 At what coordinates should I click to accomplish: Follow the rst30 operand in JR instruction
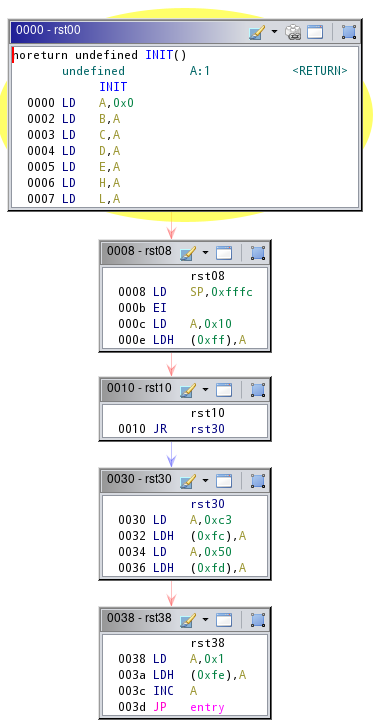coord(207,429)
